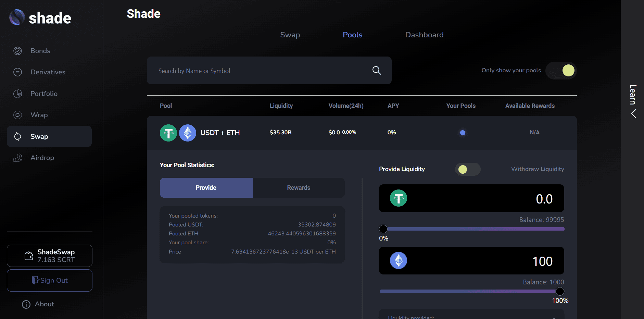This screenshot has width=644, height=319.
Task: Select the Provide statistics tab
Action: [x=206, y=188]
